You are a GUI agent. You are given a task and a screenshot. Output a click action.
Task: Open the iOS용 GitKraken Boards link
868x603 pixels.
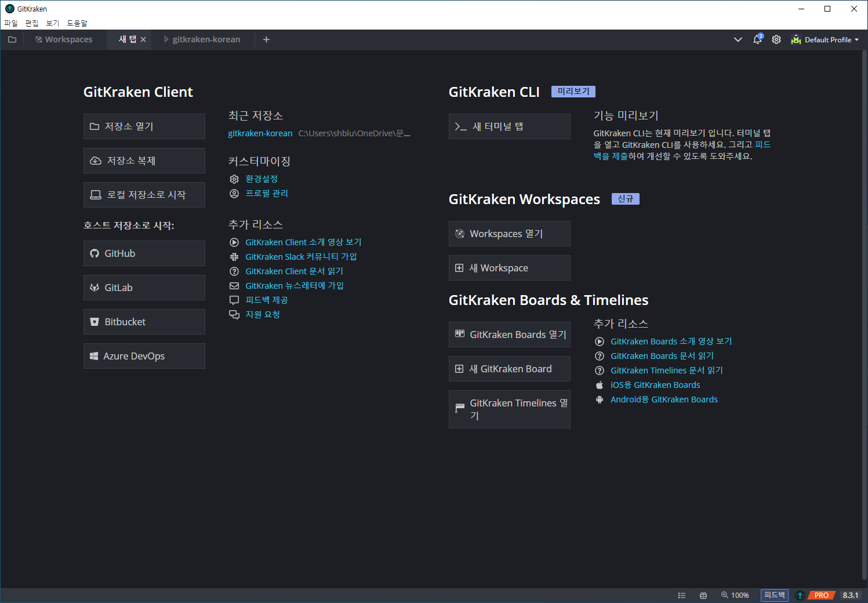coord(655,385)
